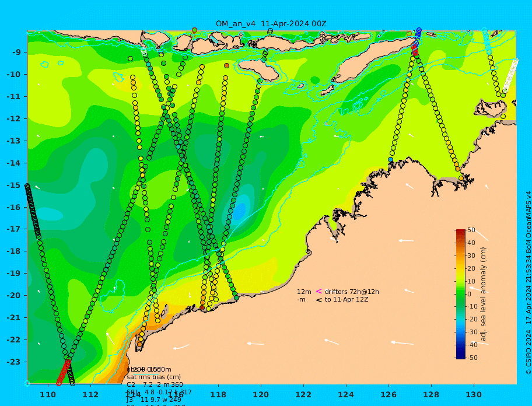Click the black drifter arrow in the legend

click(x=319, y=300)
